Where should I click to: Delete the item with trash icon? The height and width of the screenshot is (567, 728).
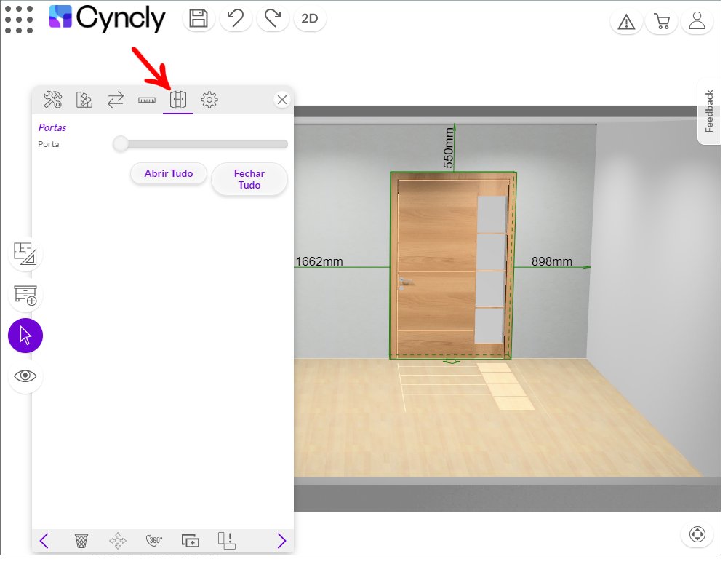(81, 541)
